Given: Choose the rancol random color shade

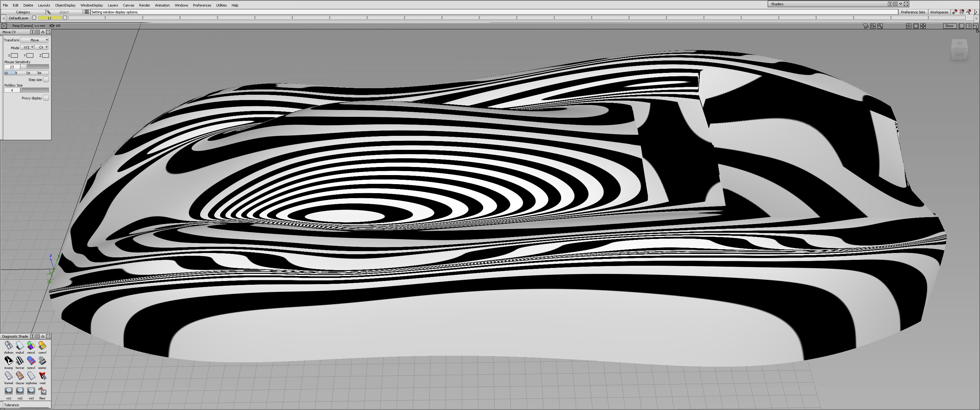Looking at the screenshot, I should [31, 346].
